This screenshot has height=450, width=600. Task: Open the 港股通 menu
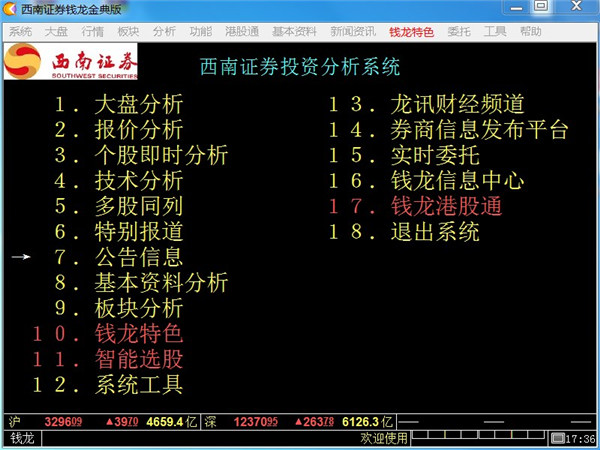coord(242,31)
